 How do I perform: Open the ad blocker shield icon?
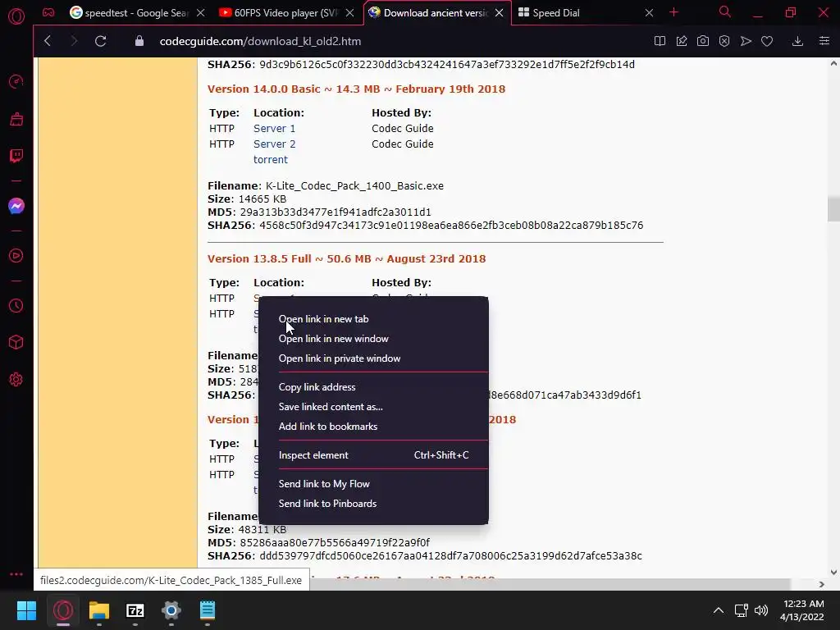tap(724, 41)
